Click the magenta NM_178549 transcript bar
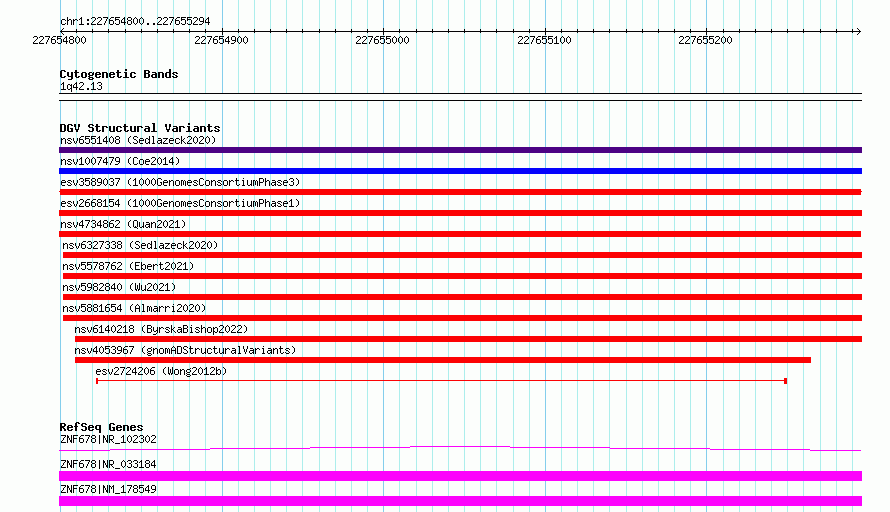The height and width of the screenshot is (512, 890). [460, 501]
